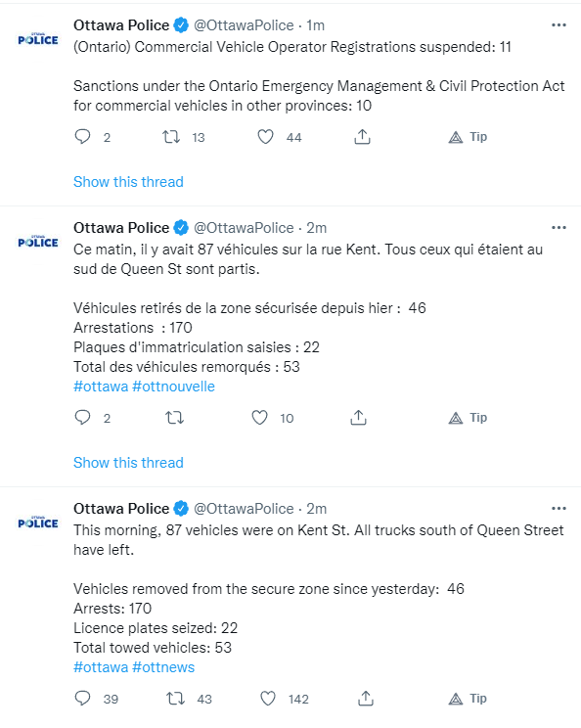This screenshot has width=581, height=728.
Task: Reply to the Commercial Vehicle Operator tweet
Action: pos(82,137)
